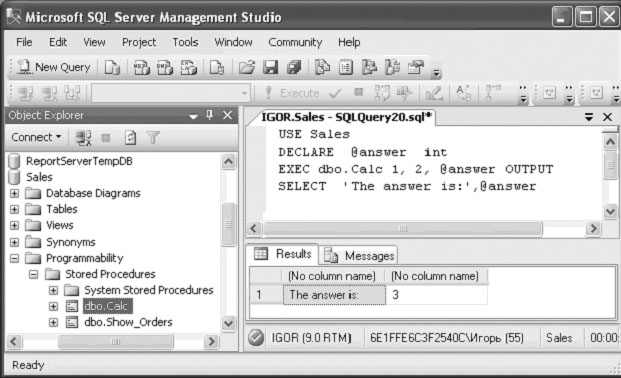This screenshot has height=378, width=621.
Task: Expand the Database Diagrams folder
Action: point(14,193)
